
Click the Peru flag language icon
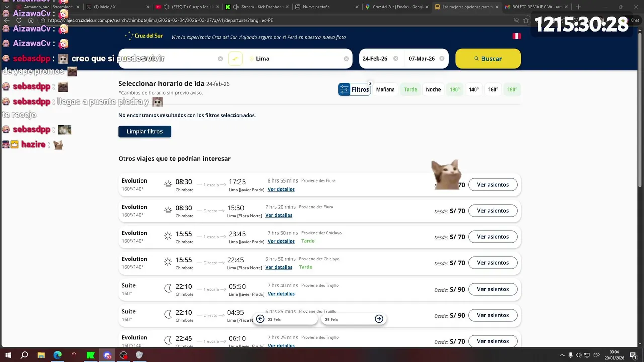click(516, 36)
